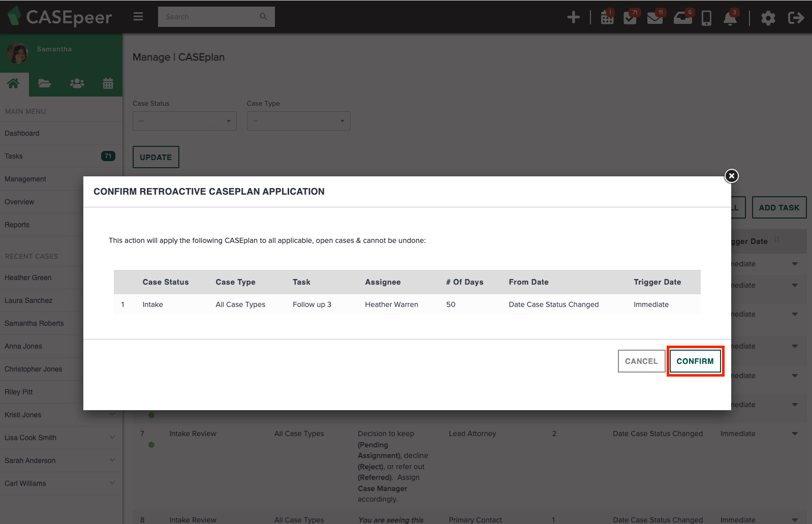Click the '50' number of days cell
812x524 pixels.
coord(451,304)
